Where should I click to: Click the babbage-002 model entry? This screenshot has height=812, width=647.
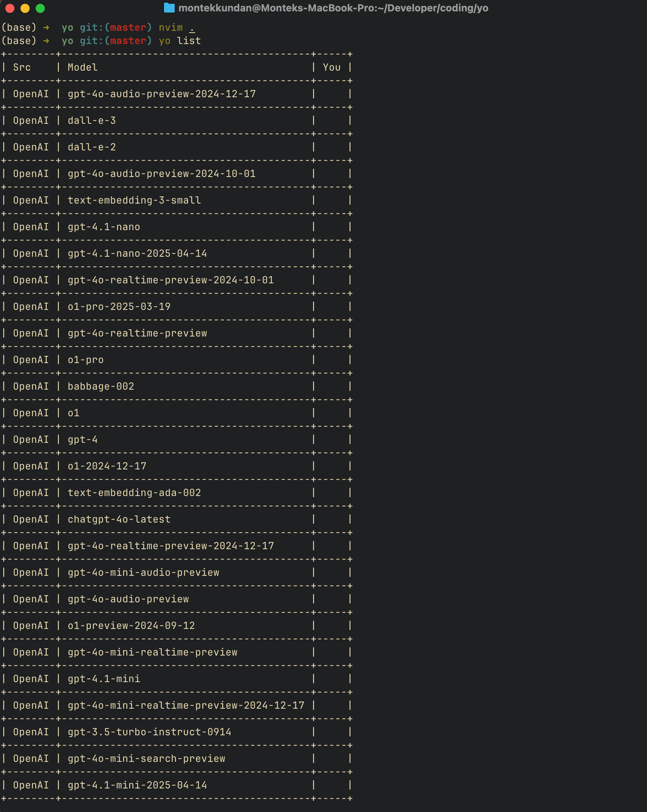pyautogui.click(x=101, y=387)
